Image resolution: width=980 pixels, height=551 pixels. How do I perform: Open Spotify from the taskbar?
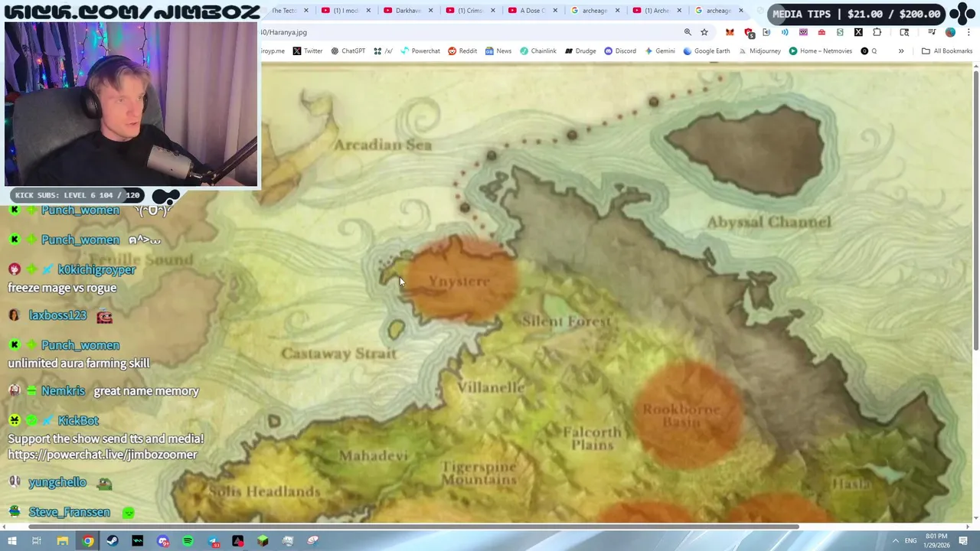188,541
